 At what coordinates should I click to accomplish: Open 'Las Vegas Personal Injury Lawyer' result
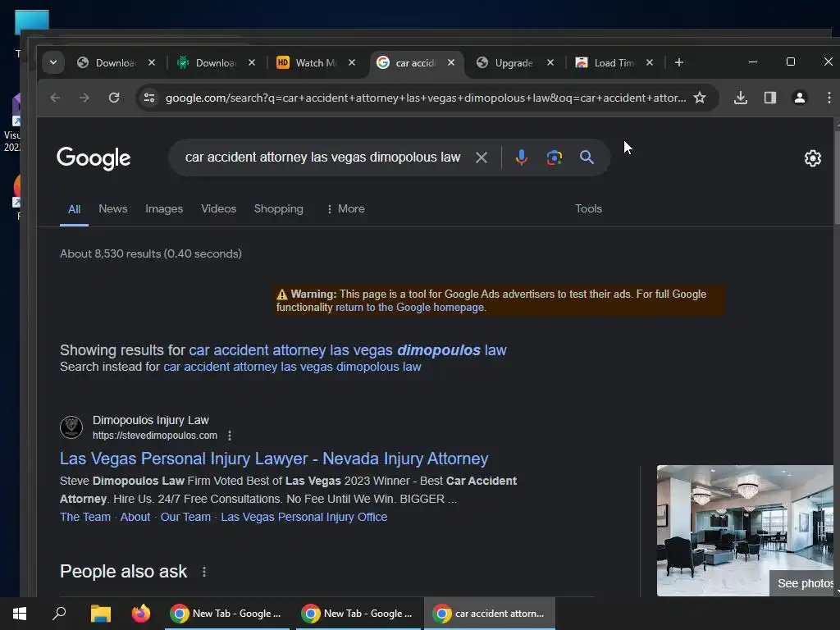[x=274, y=459]
